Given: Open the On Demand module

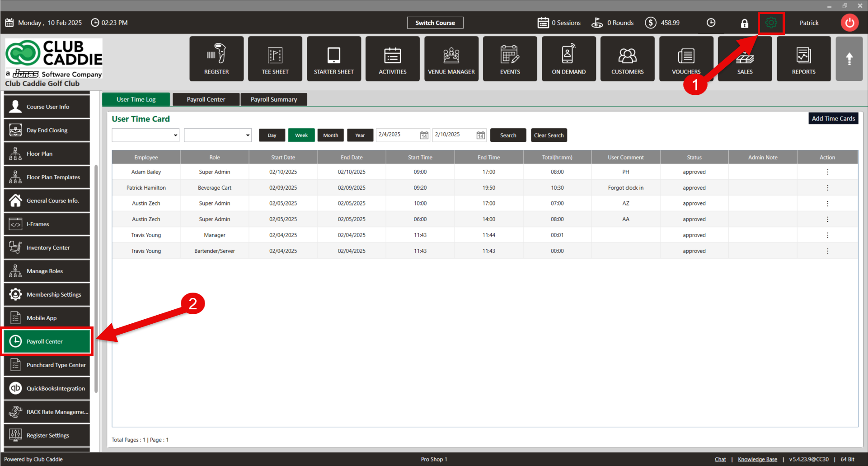Looking at the screenshot, I should tap(569, 59).
